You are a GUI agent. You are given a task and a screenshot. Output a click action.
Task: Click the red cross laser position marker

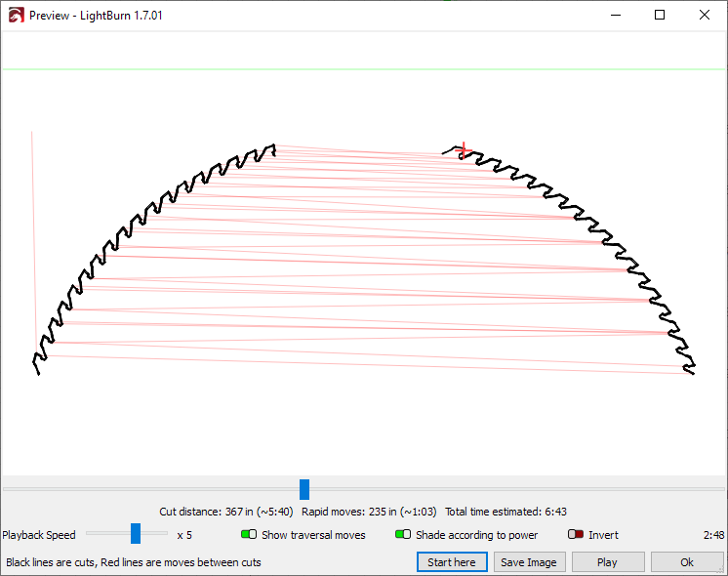464,149
